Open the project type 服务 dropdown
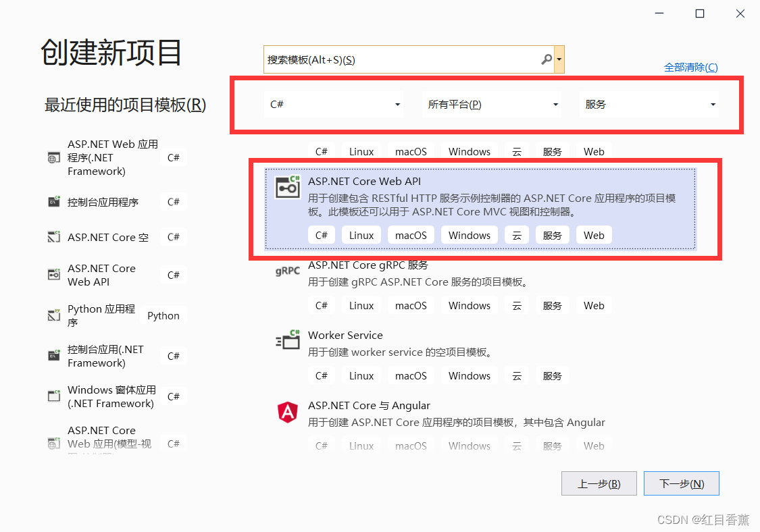Viewport: 760px width, 532px height. coord(649,104)
